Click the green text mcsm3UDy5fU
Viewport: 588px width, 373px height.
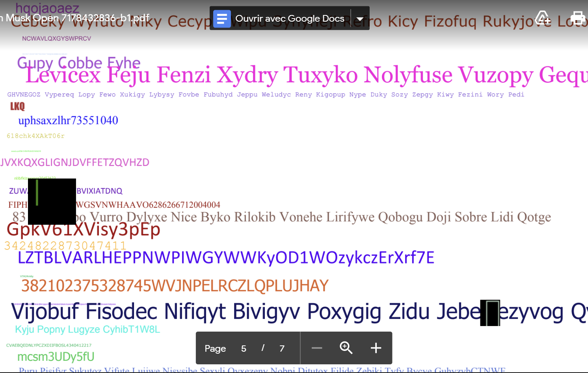56,357
